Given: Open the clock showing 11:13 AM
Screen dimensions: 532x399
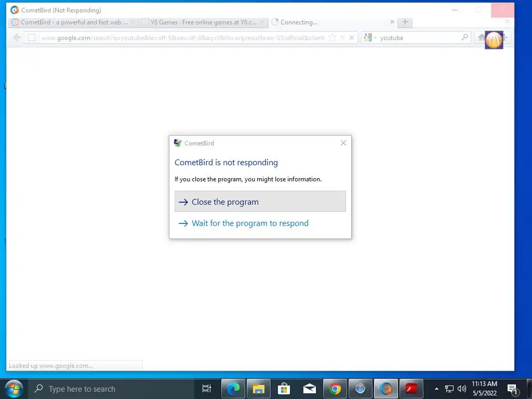Looking at the screenshot, I should coord(485,389).
